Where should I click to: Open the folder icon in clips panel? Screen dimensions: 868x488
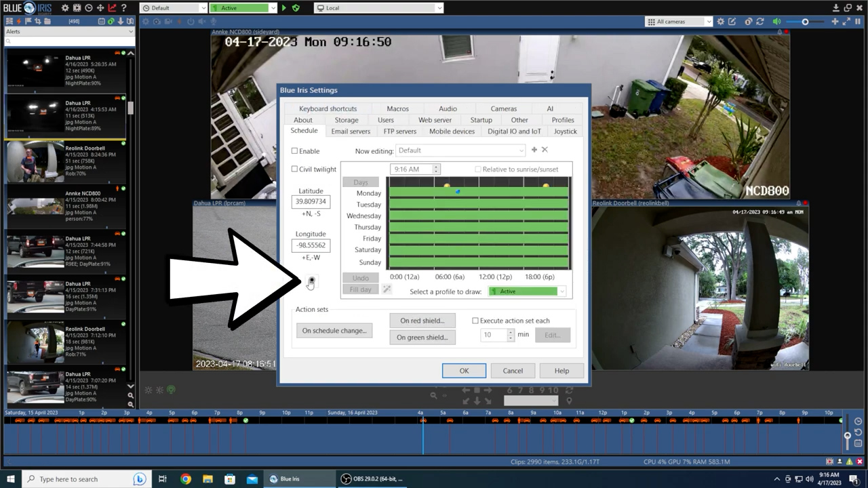47,22
